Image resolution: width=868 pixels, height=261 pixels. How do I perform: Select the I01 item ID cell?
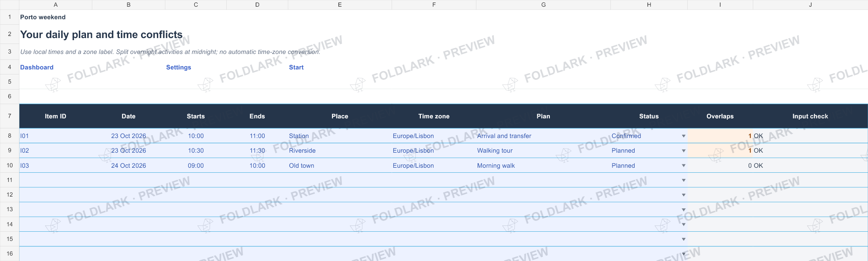pos(56,136)
